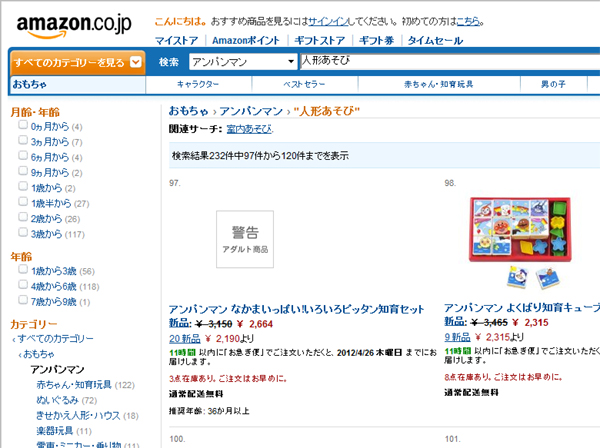600x448 pixels.
Task: Check the 3歳から age filter
Action: pos(23,232)
